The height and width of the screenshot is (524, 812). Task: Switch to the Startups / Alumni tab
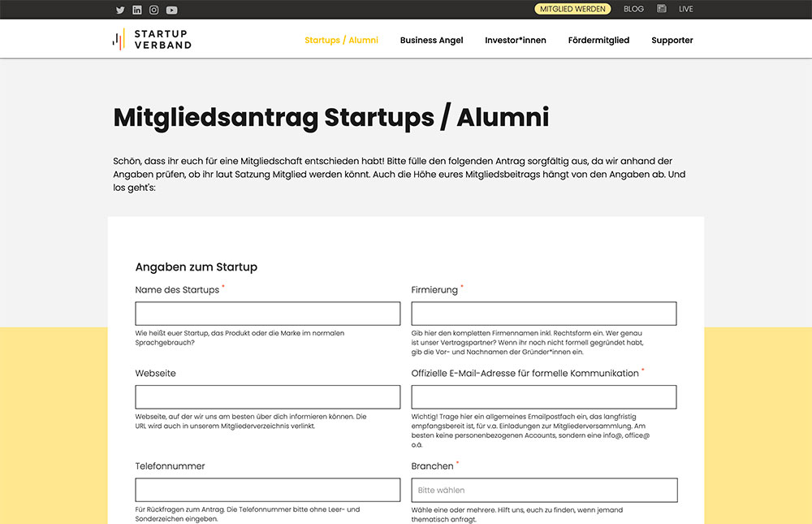341,39
